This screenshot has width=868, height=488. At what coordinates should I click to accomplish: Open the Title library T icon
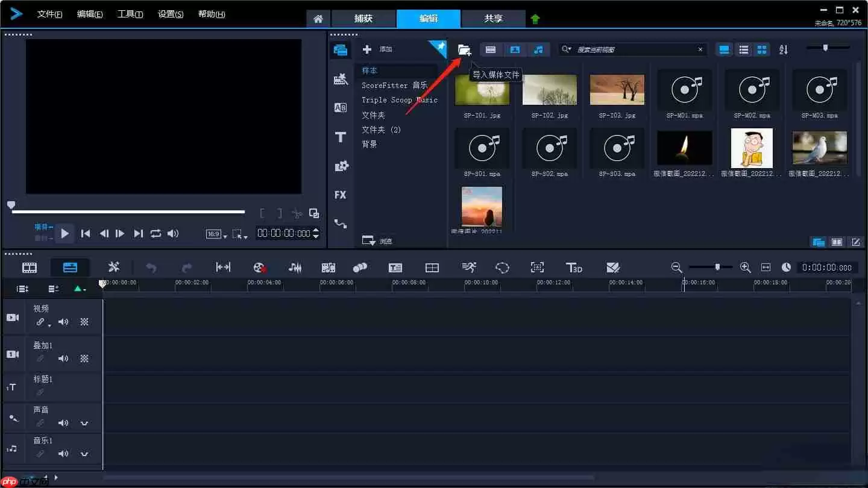(341, 137)
